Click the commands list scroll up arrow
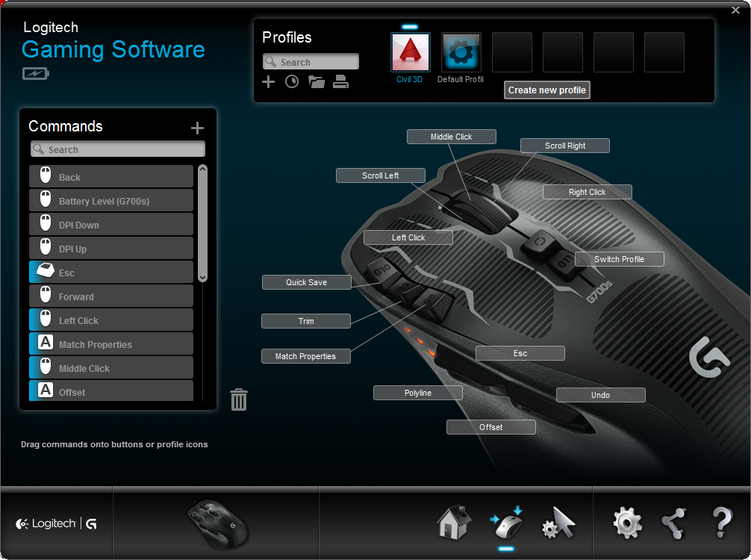Image resolution: width=751 pixels, height=560 pixels. tap(202, 169)
